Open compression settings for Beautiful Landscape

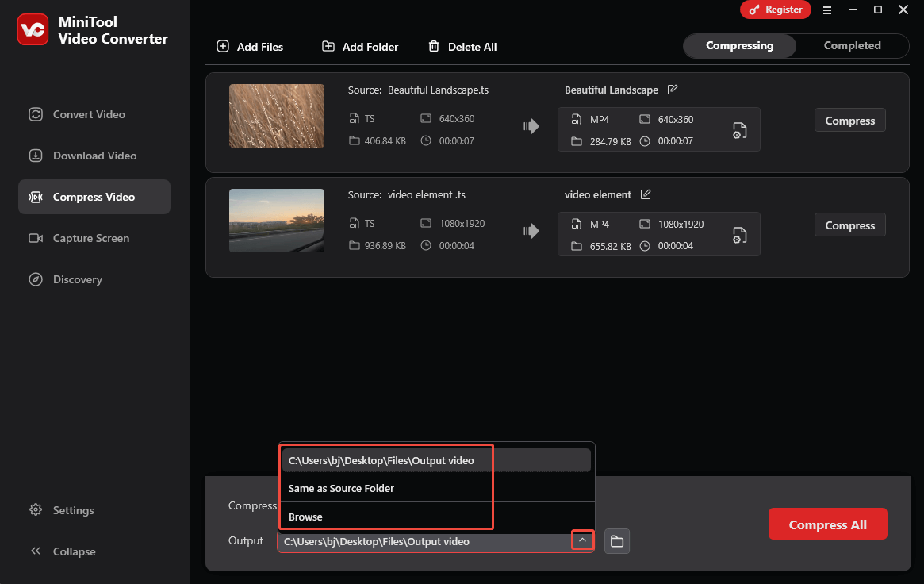tap(739, 130)
